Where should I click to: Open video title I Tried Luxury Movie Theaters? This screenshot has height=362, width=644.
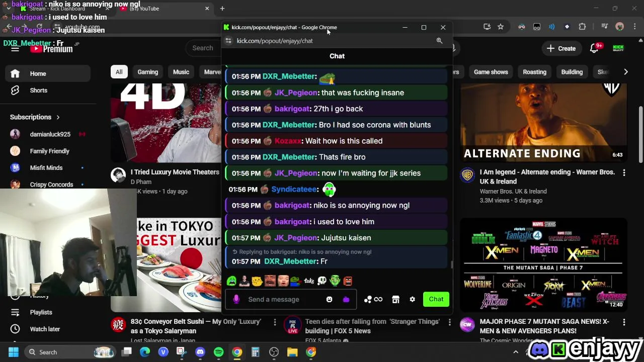[x=175, y=172]
